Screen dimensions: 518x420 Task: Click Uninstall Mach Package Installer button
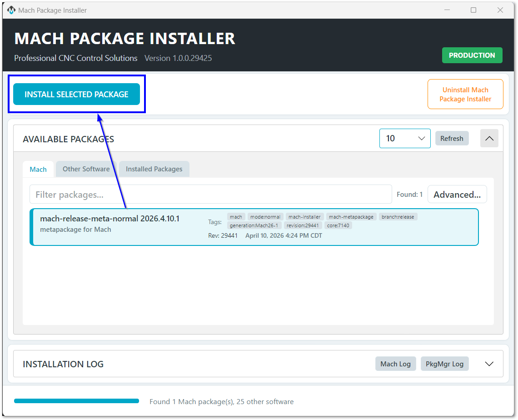pyautogui.click(x=465, y=94)
